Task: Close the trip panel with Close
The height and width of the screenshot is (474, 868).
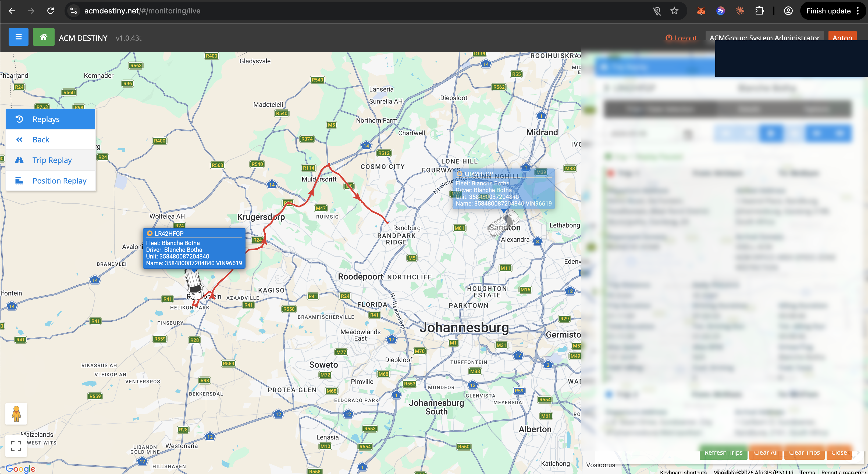Action: (839, 453)
